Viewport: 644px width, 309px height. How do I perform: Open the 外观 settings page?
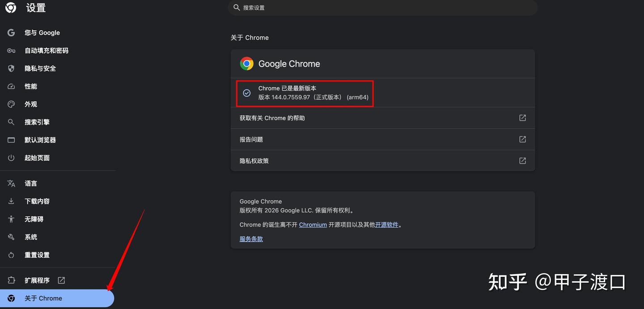click(57, 104)
